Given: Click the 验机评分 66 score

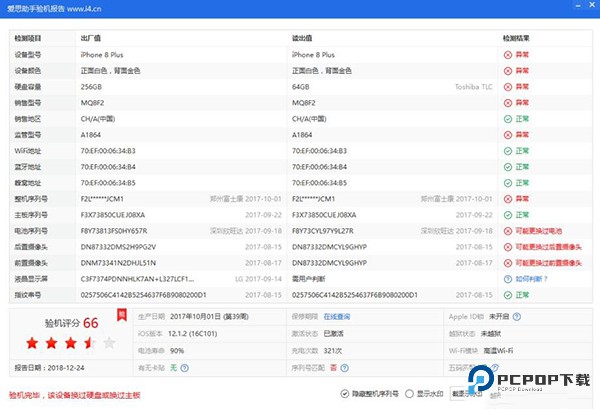Looking at the screenshot, I should coord(72,323).
